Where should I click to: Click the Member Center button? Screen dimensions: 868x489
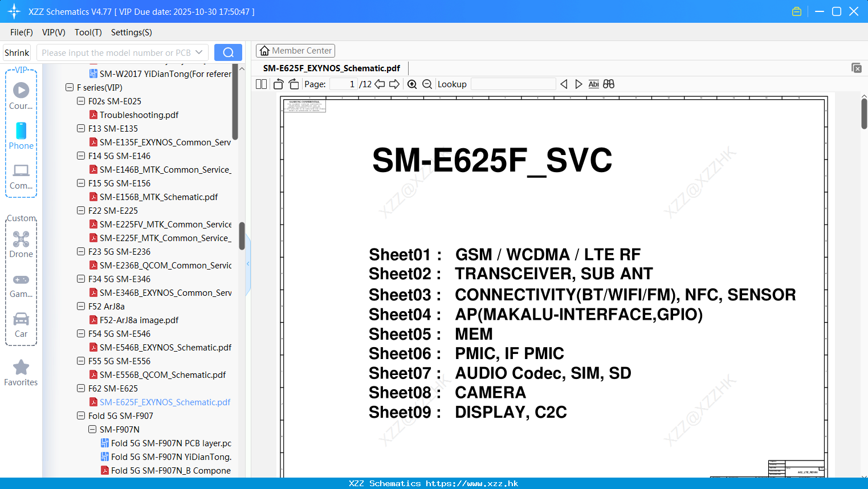coord(295,51)
